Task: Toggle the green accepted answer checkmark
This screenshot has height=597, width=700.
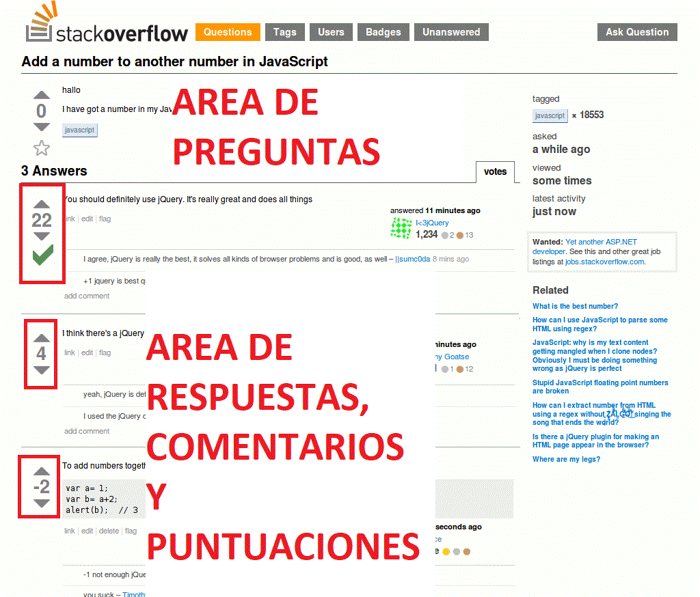Action: click(x=42, y=256)
